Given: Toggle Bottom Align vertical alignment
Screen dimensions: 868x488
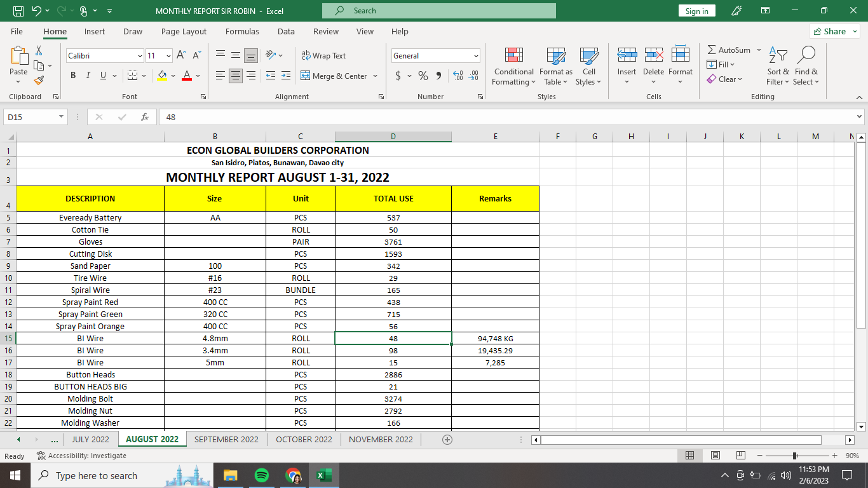Looking at the screenshot, I should [251, 55].
